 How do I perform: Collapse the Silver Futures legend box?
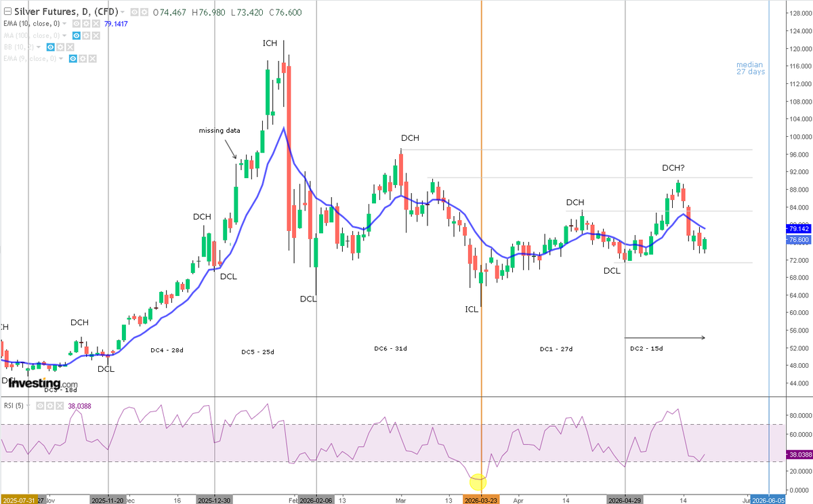[x=8, y=12]
